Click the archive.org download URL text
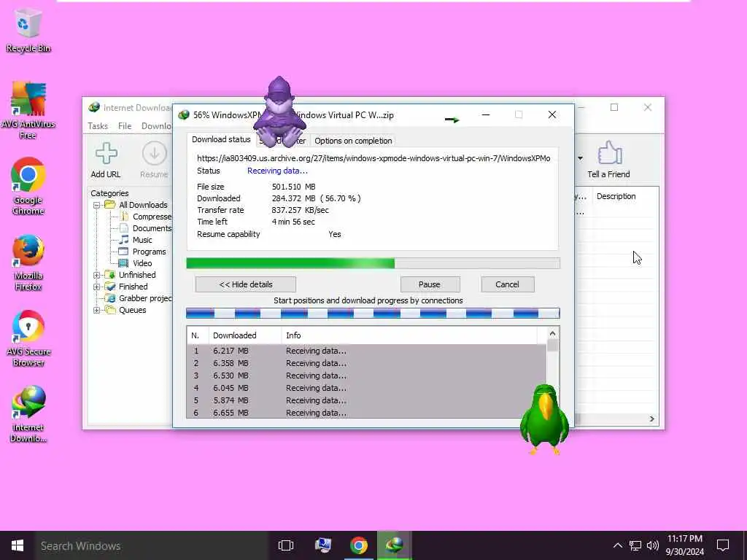 (x=373, y=158)
